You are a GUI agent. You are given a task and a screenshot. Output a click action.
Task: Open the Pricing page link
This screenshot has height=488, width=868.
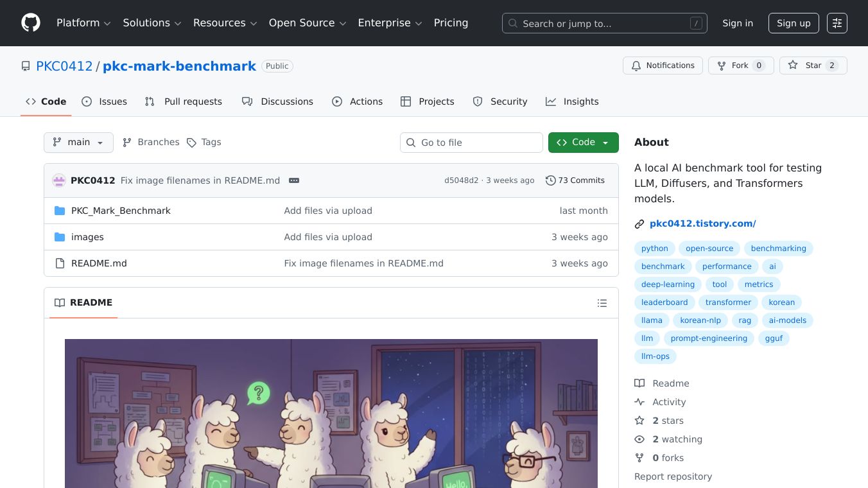(x=451, y=23)
